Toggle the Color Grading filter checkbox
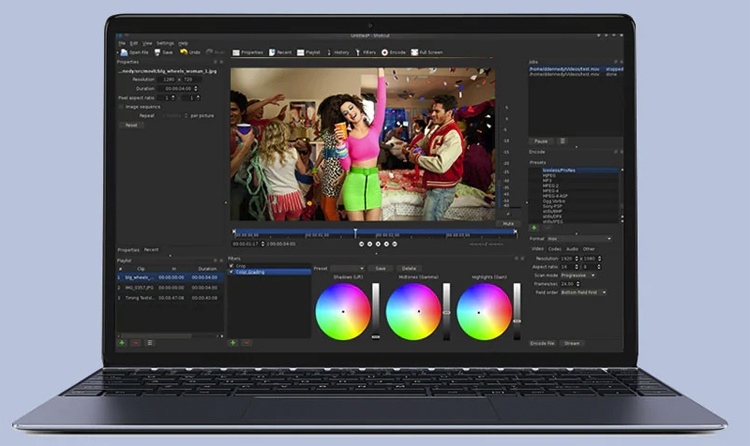This screenshot has width=750, height=446. point(232,272)
